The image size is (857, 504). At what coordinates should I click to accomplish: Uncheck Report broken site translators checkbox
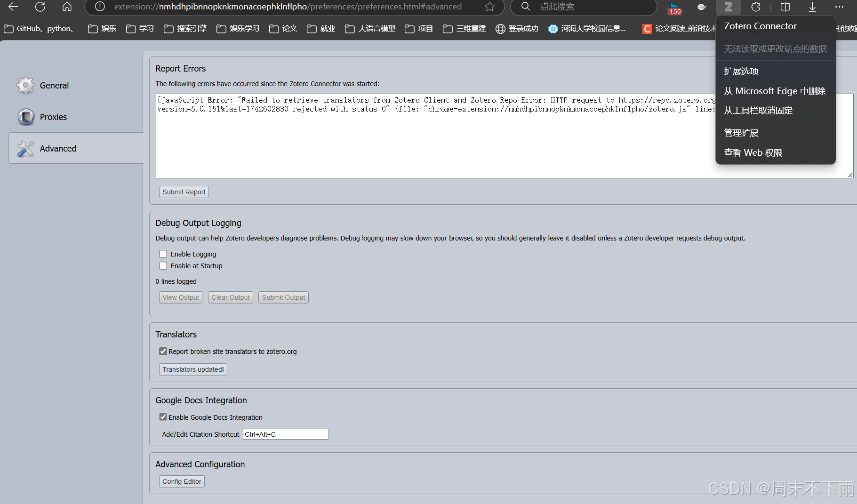[163, 351]
